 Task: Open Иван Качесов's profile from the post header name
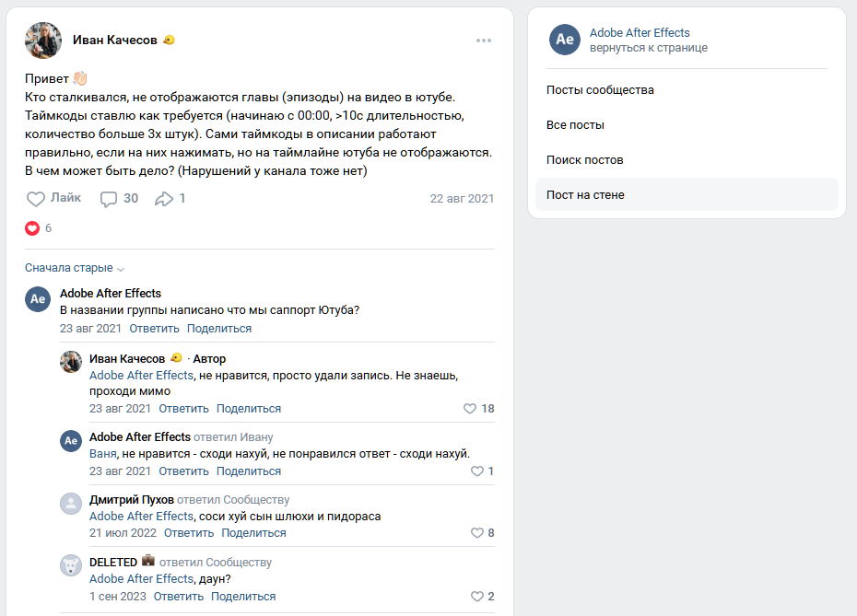point(115,40)
